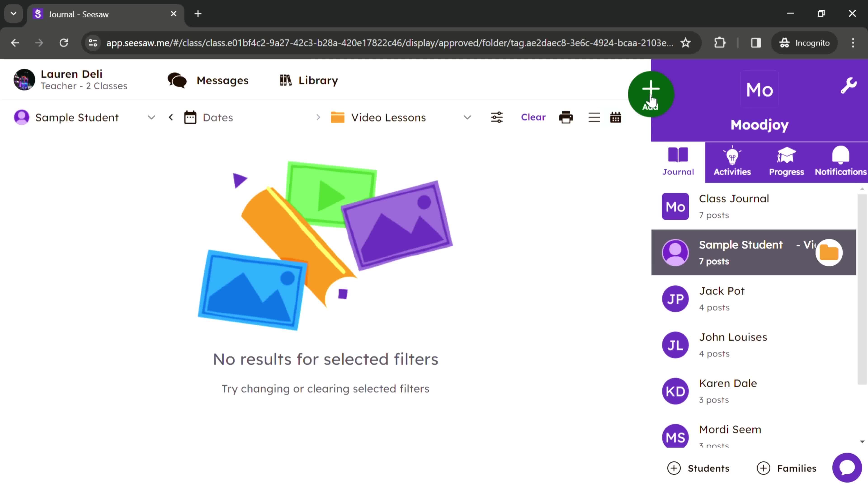Click the calendar grid view icon
Image resolution: width=868 pixels, height=488 pixels.
point(616,117)
